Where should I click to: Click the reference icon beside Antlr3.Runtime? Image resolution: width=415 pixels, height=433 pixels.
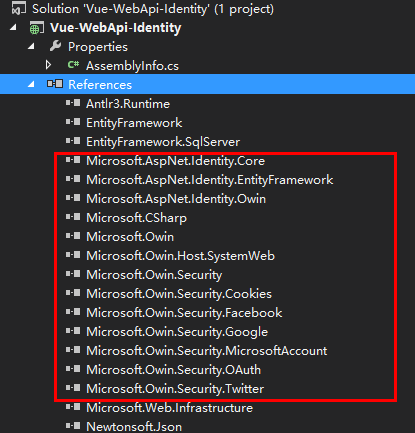[x=73, y=103]
